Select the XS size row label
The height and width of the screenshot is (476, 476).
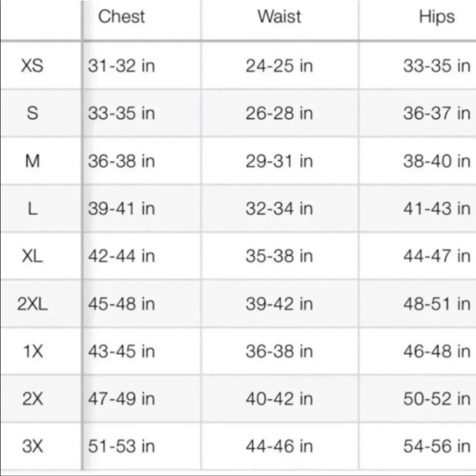[x=32, y=65]
